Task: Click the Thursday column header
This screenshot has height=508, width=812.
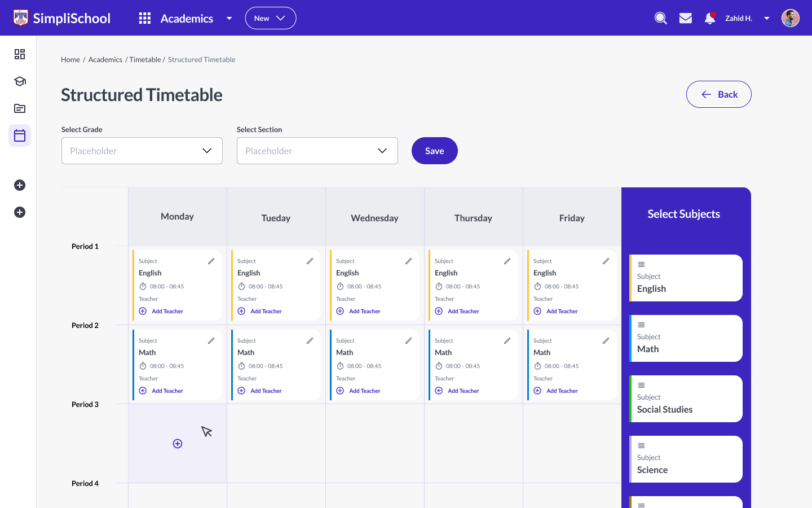Action: click(473, 218)
